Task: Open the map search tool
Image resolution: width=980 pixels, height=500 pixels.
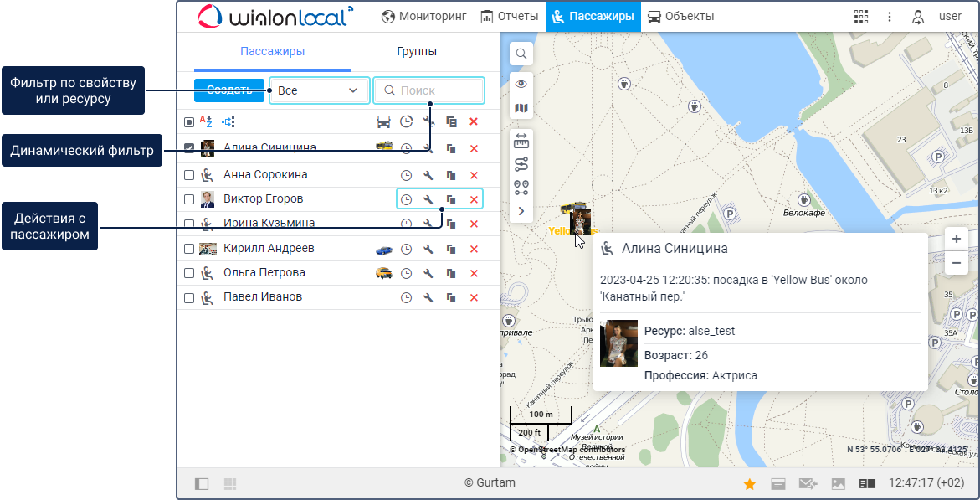Action: click(521, 54)
